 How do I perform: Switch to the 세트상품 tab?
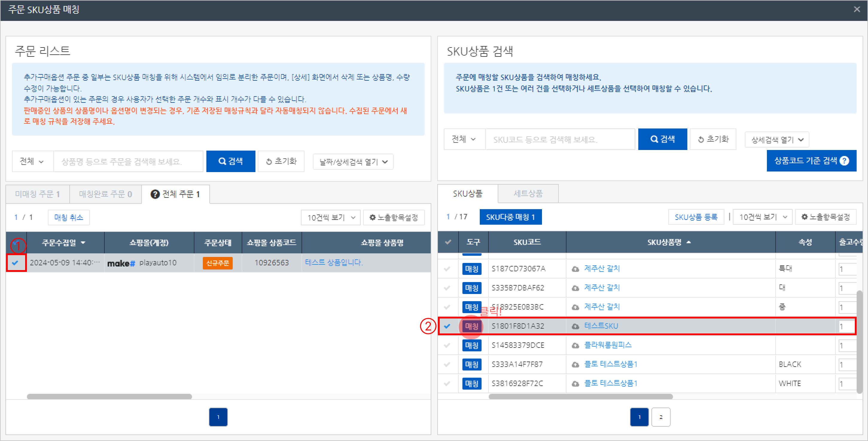tap(528, 194)
